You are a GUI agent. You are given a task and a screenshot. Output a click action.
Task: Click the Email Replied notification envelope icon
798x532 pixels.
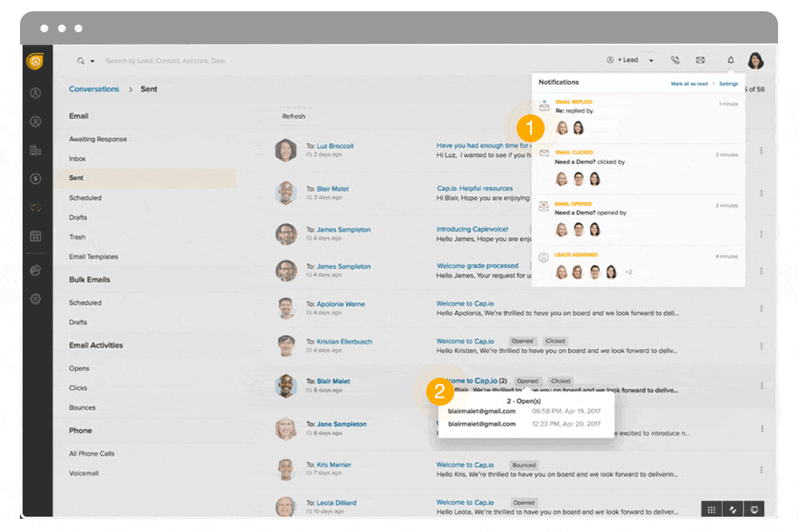[x=544, y=105]
